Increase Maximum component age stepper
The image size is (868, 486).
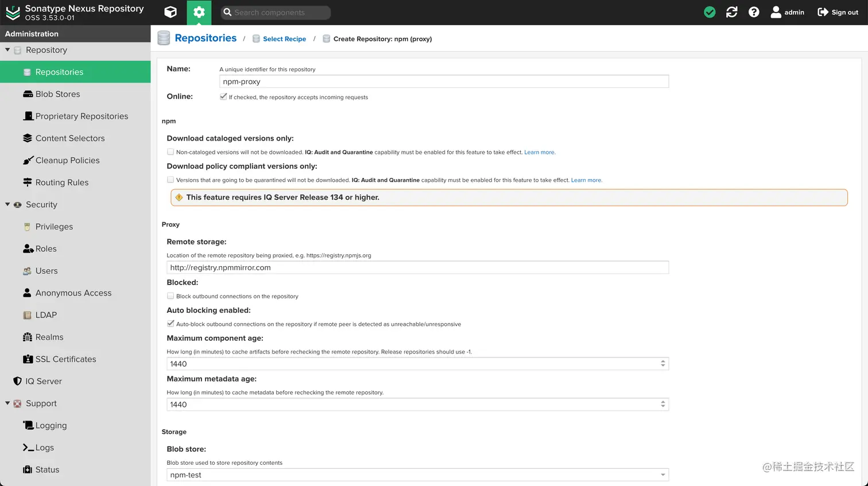click(663, 361)
